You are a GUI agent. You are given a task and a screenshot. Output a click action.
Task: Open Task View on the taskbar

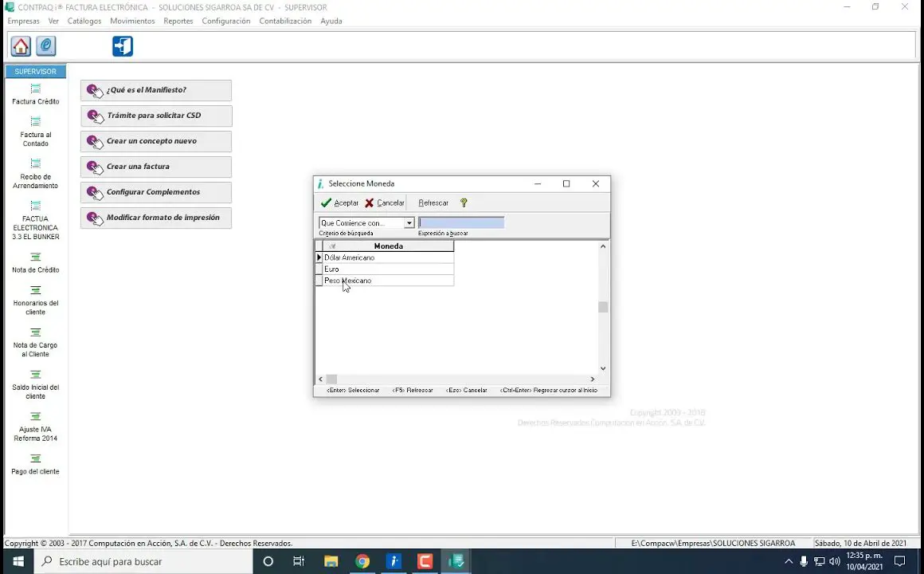(x=299, y=561)
